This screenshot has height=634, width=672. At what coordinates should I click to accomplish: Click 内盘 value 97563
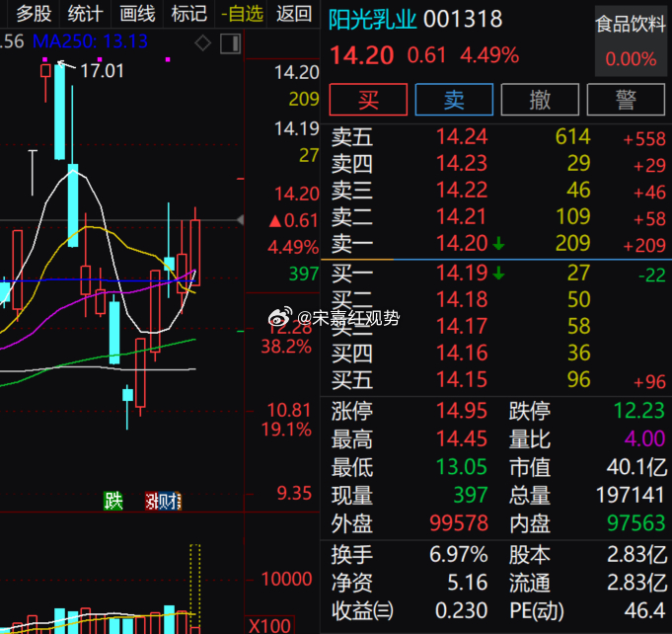click(636, 523)
